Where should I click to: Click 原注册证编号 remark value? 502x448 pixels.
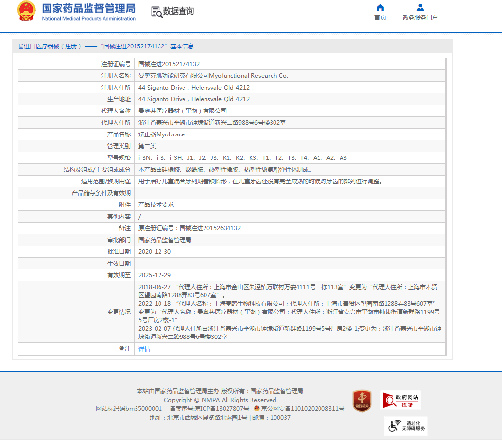189,228
